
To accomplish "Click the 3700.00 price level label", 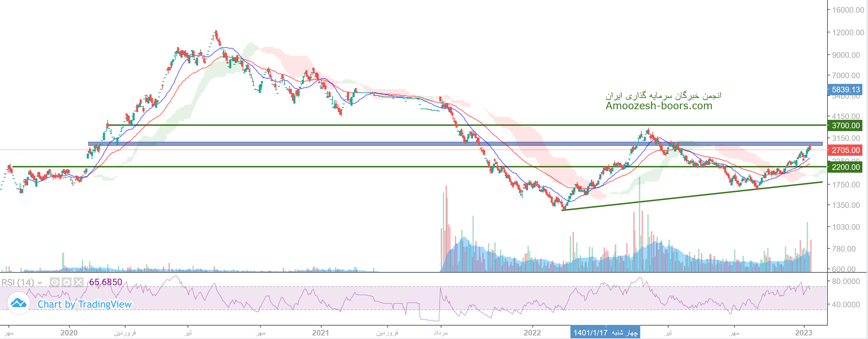I will [845, 125].
